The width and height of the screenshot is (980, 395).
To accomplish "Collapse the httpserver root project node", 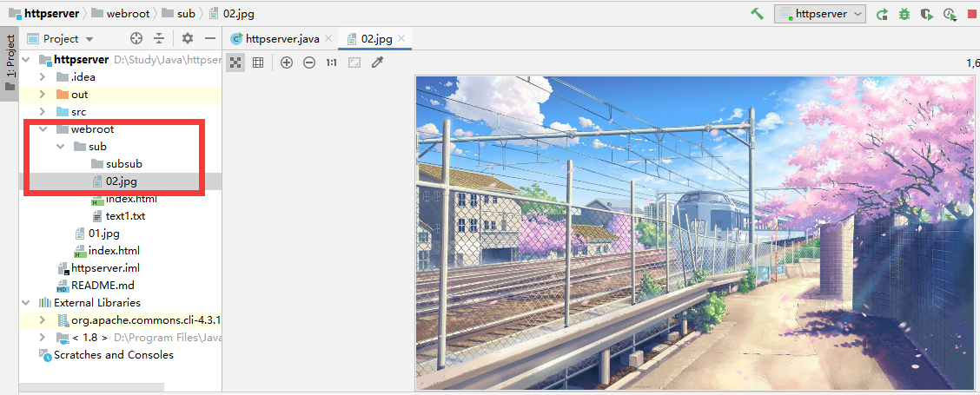I will (26, 59).
